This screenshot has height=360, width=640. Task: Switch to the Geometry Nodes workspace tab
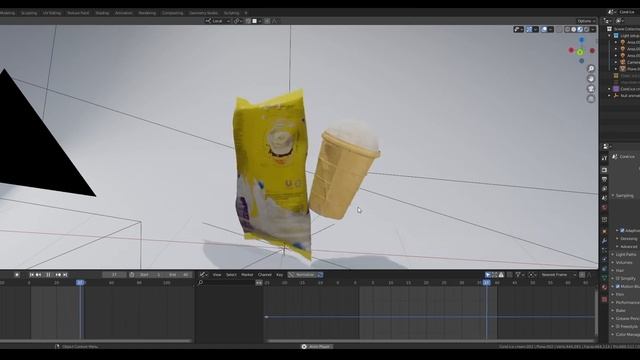pyautogui.click(x=203, y=13)
